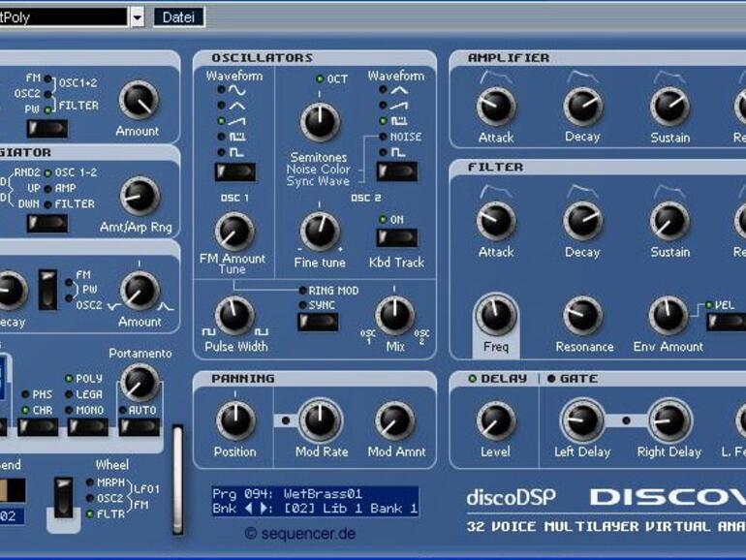Enable the DELAY effect LED
The image size is (746, 560).
pos(472,379)
